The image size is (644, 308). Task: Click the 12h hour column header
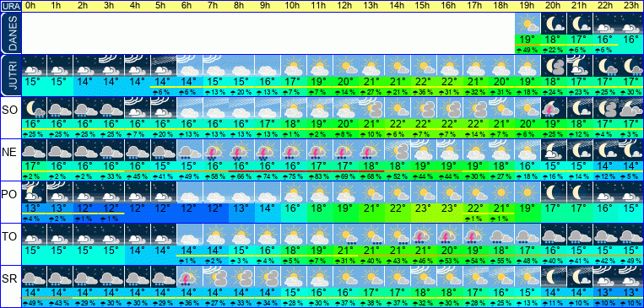coord(345,6)
